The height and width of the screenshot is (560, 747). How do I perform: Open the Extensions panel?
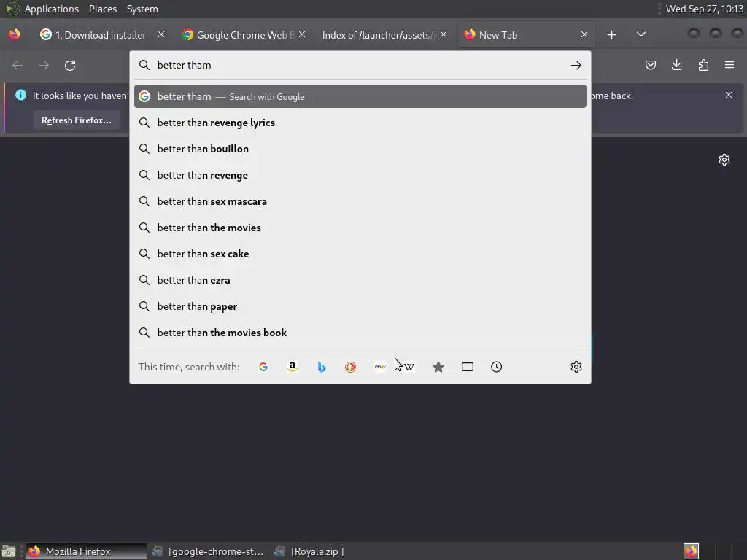pos(703,65)
